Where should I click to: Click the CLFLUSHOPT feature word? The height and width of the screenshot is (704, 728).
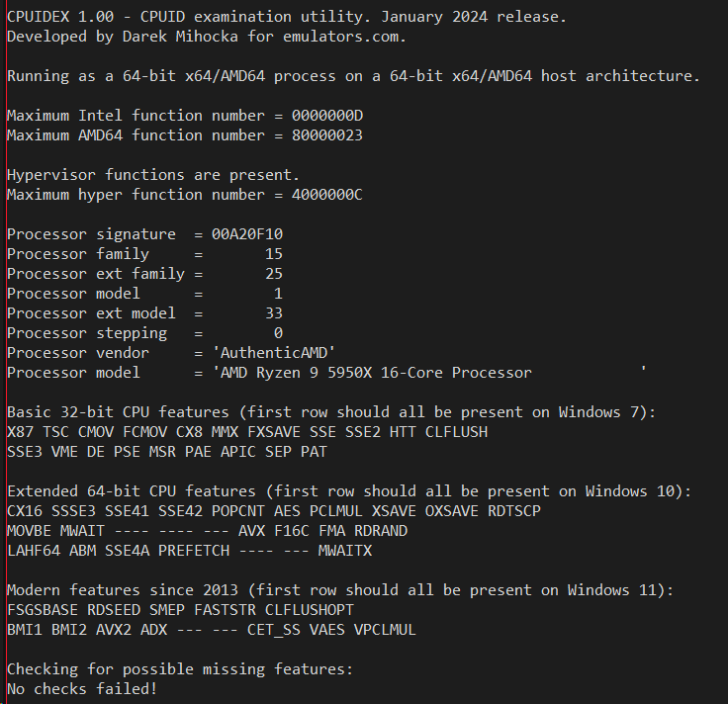[310, 610]
